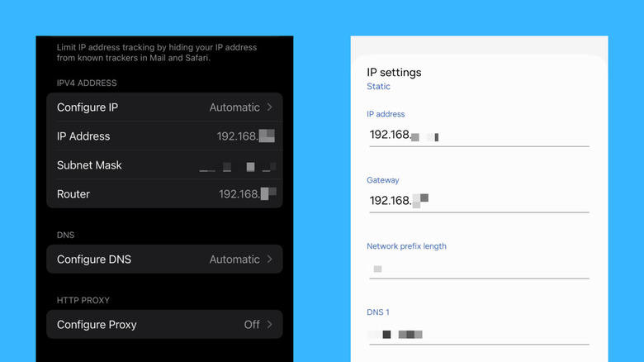
Task: Click the IP settings heading
Action: click(394, 73)
